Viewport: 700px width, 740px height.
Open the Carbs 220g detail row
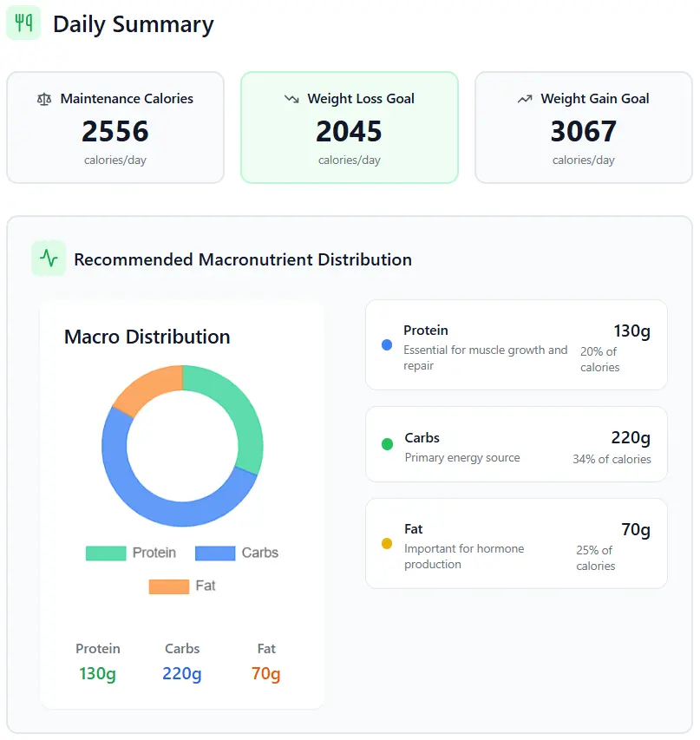tap(516, 444)
